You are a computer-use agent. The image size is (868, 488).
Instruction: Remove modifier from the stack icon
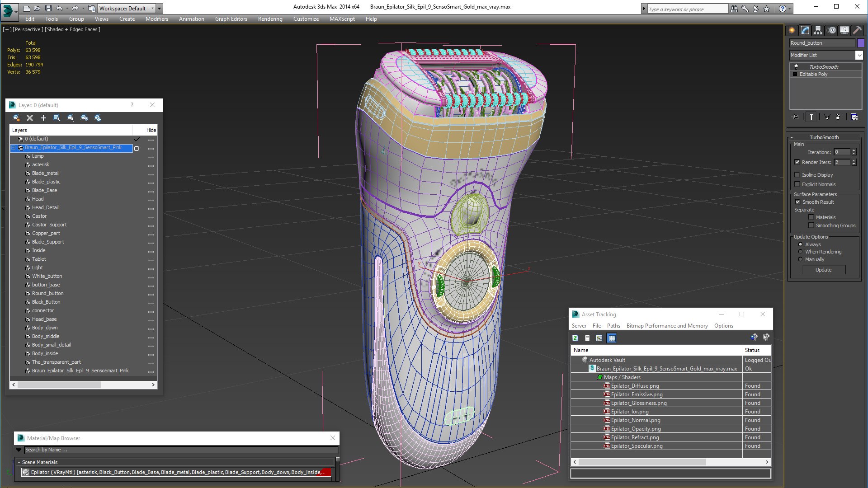838,117
